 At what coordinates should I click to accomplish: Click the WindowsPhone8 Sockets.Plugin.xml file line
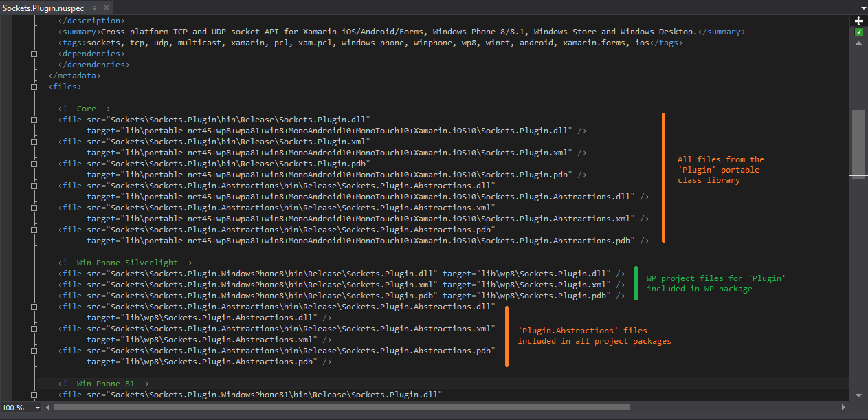[x=342, y=285]
